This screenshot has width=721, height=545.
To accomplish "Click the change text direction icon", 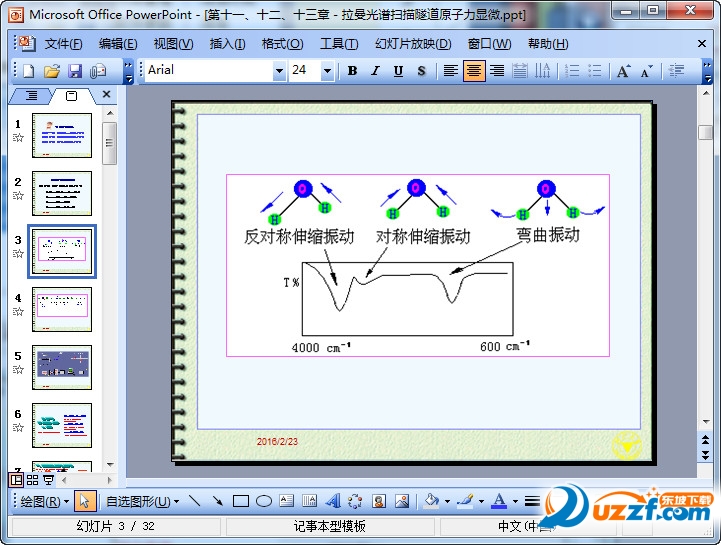I will coord(543,71).
